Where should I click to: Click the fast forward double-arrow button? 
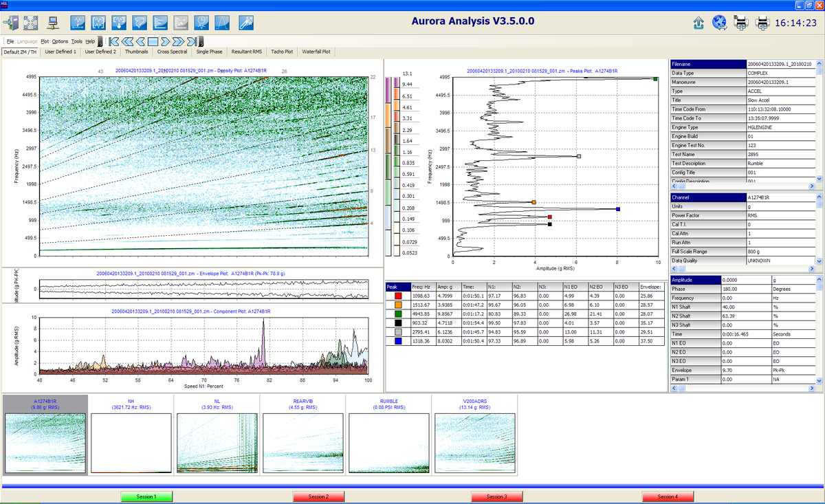click(179, 41)
